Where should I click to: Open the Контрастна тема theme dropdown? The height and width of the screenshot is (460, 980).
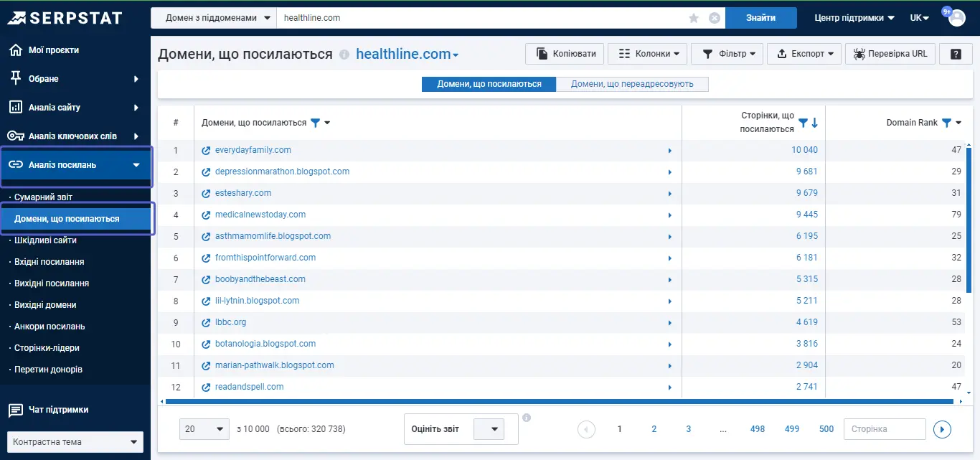75,442
